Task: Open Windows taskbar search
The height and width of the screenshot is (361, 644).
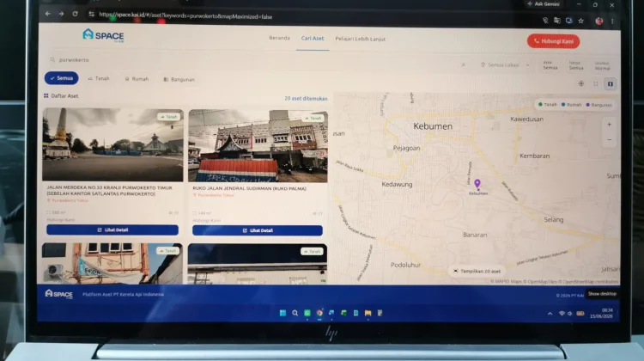Action: click(295, 314)
